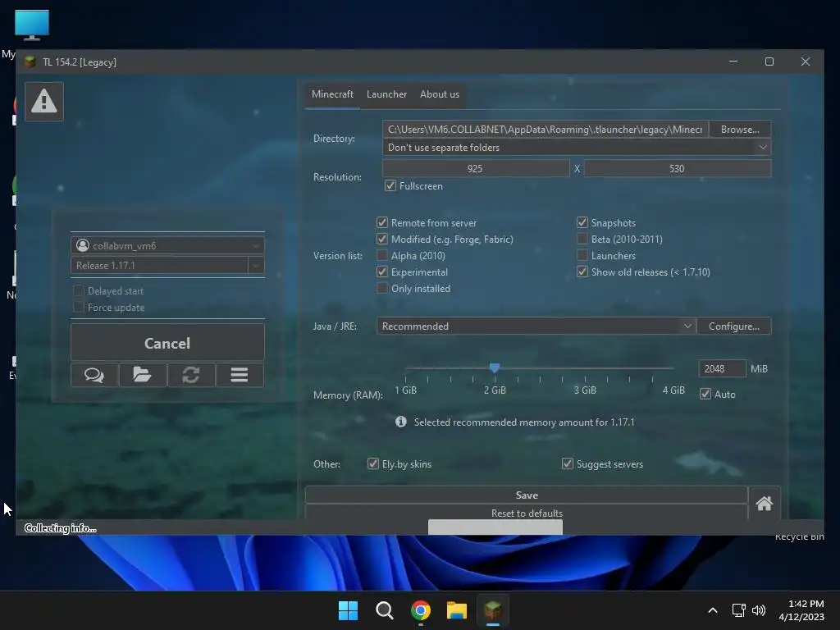The height and width of the screenshot is (630, 840).
Task: Click the Browse... button
Action: pyautogui.click(x=741, y=129)
